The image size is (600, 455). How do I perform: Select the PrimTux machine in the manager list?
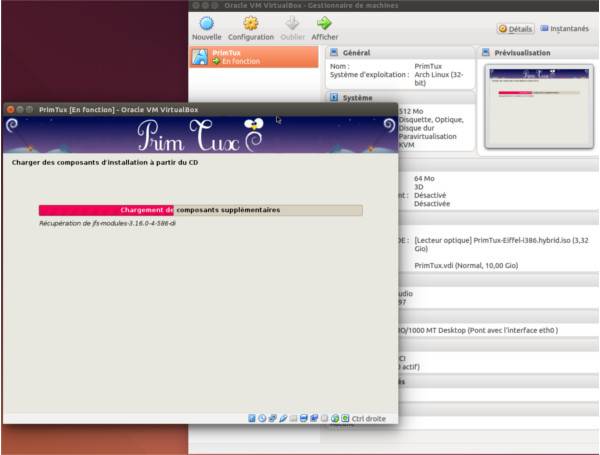254,57
